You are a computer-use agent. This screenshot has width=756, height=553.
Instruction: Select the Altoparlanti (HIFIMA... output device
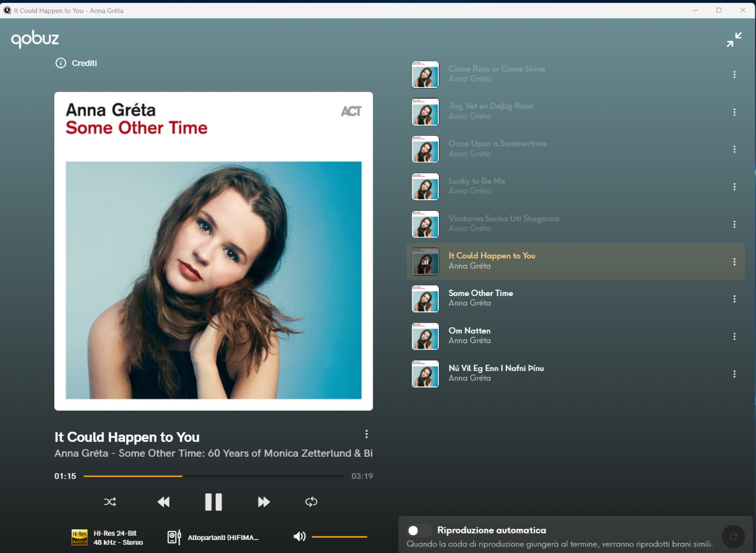pyautogui.click(x=223, y=538)
